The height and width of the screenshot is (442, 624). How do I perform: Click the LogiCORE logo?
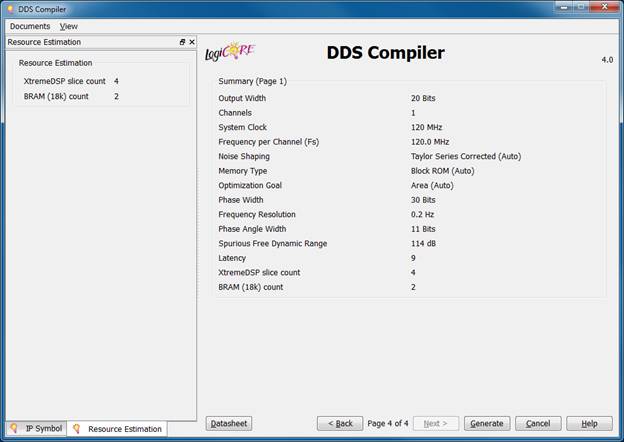[230, 52]
